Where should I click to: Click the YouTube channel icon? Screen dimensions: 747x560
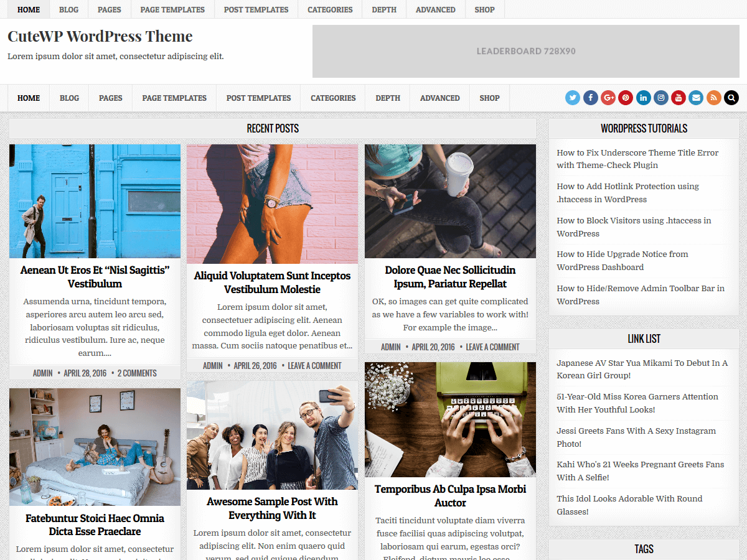(678, 98)
